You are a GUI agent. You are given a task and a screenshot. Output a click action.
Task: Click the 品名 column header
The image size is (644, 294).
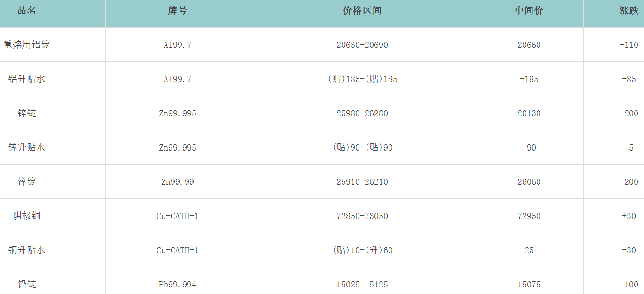(27, 11)
